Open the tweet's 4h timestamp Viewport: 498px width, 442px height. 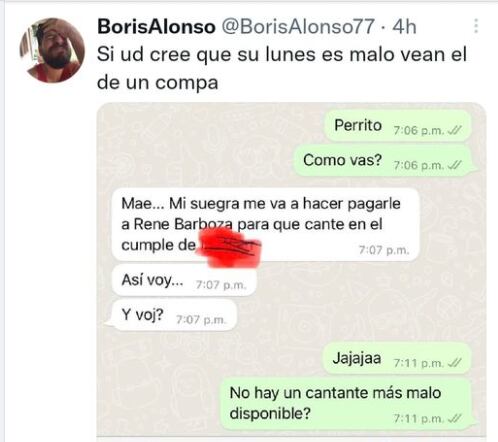pyautogui.click(x=404, y=26)
